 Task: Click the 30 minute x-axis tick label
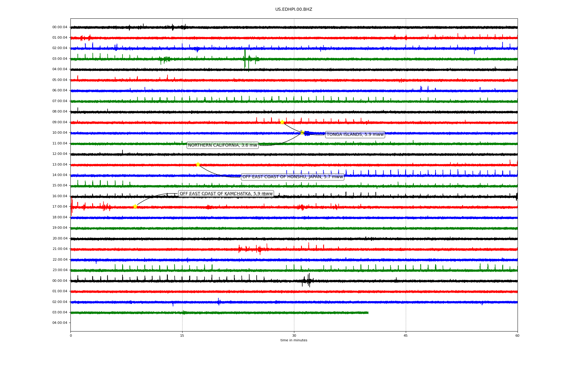click(294, 336)
